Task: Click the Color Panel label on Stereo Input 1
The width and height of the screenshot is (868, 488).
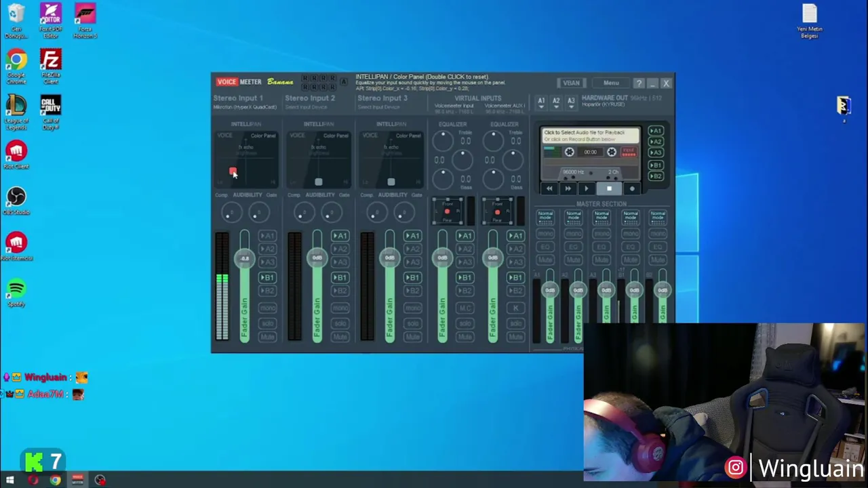Action: (263, 136)
